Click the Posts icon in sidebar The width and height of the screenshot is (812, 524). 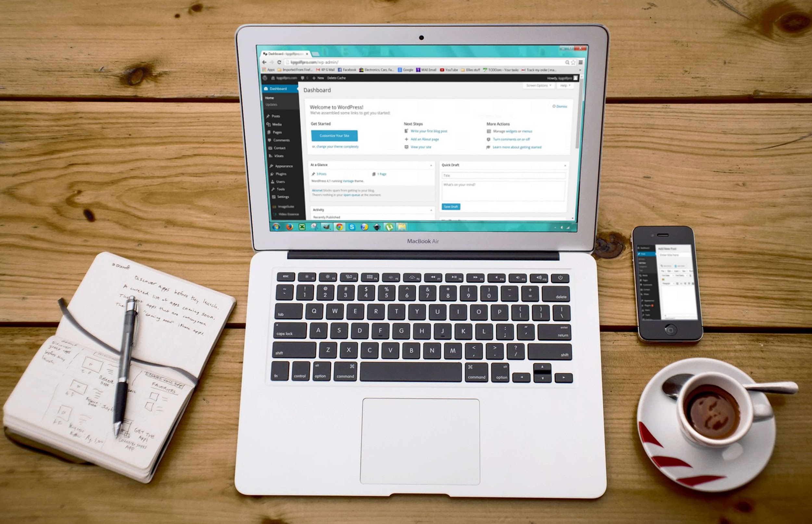pos(270,116)
